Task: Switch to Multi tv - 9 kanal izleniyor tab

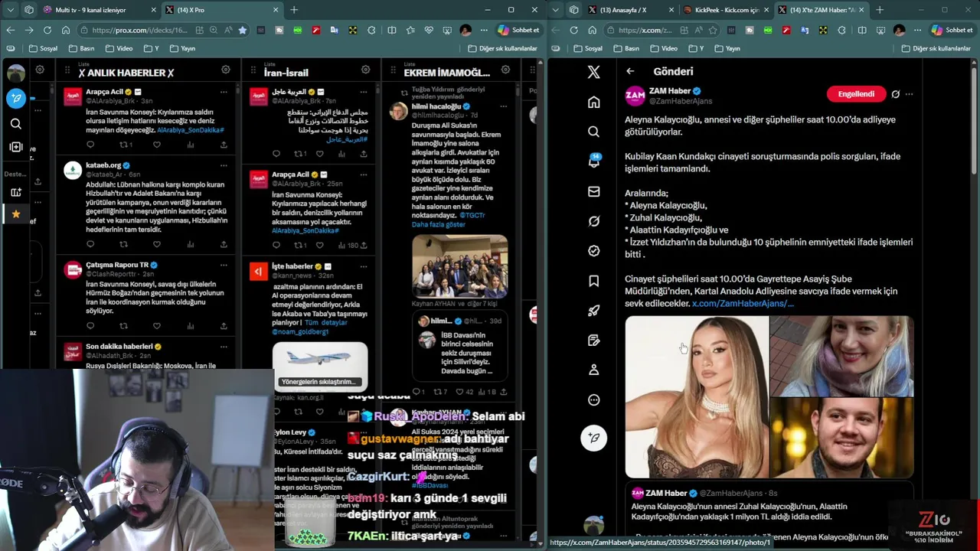Action: (100, 10)
